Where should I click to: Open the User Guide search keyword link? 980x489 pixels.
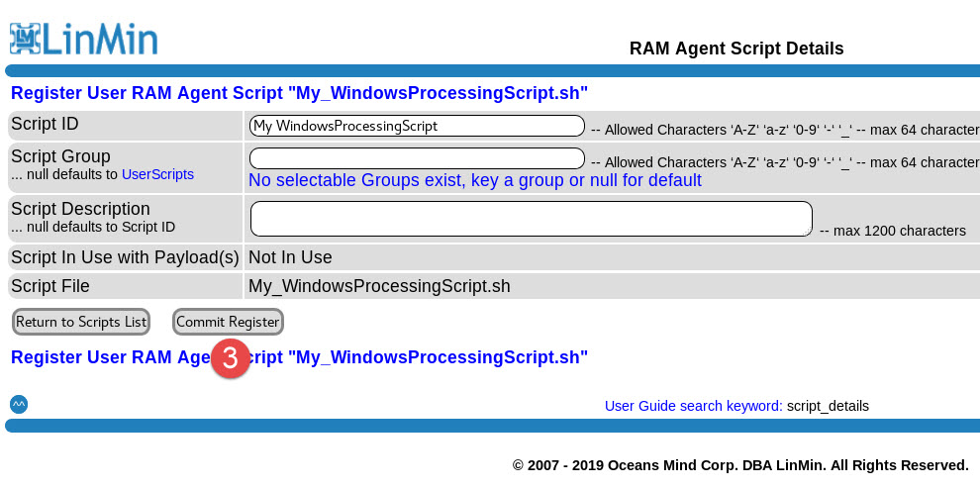[x=693, y=406]
